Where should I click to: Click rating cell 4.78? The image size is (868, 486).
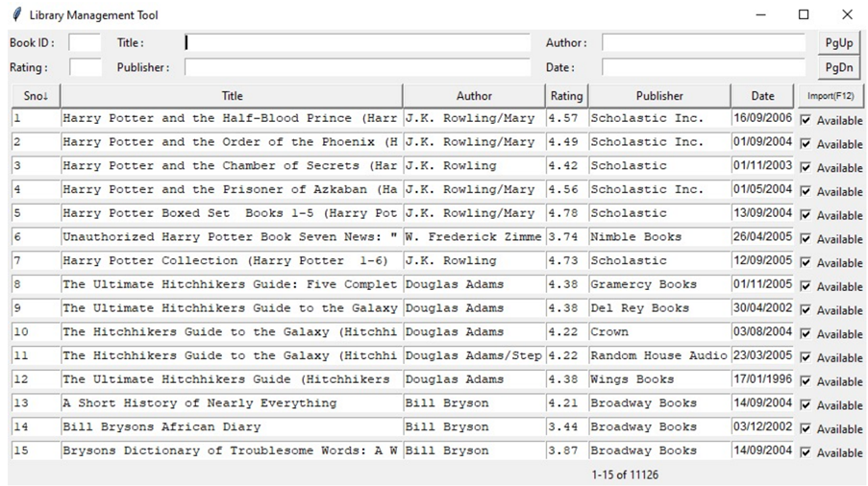(x=567, y=213)
